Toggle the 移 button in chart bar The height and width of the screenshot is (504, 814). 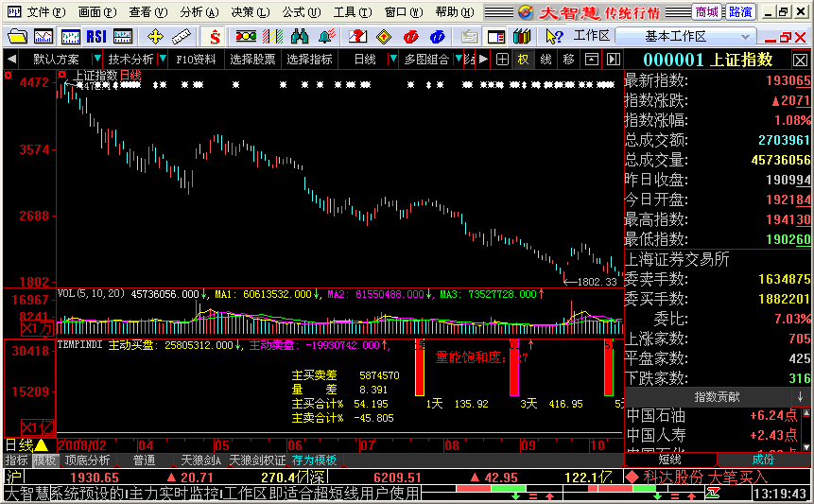pos(568,60)
